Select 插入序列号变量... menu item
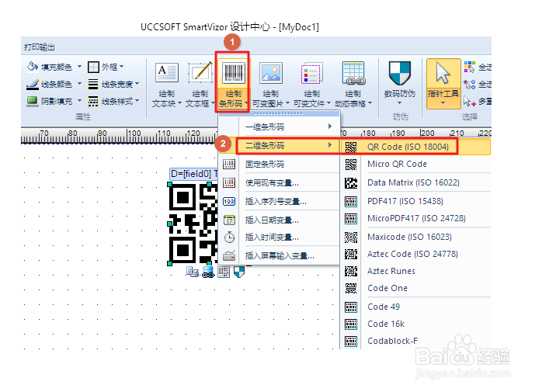Screen dimensions: 542x392 [280, 201]
